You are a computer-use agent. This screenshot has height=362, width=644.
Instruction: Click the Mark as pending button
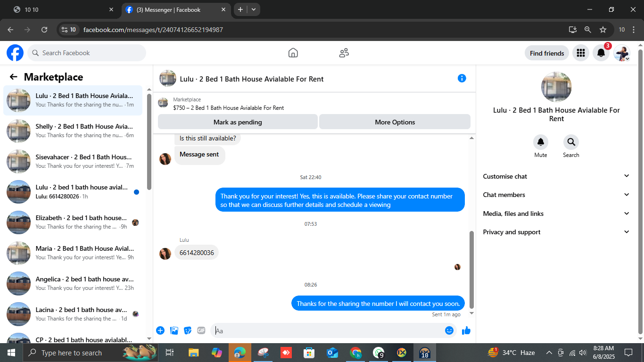[x=238, y=122]
